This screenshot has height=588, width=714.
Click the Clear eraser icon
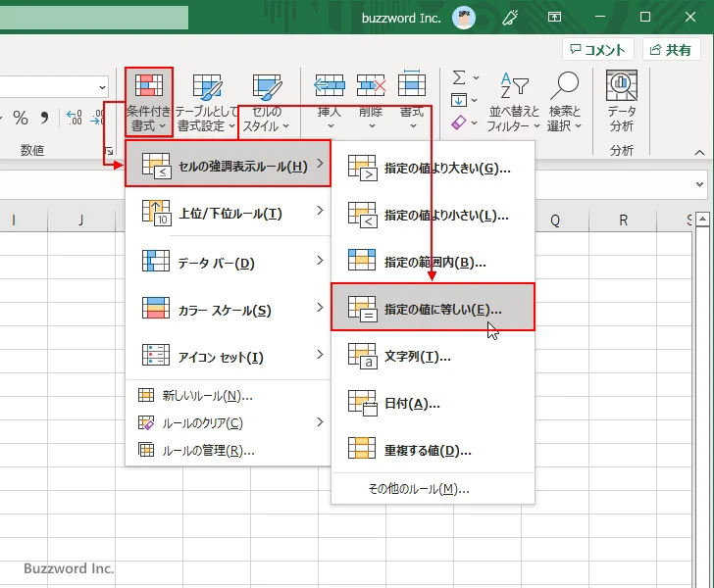459,122
